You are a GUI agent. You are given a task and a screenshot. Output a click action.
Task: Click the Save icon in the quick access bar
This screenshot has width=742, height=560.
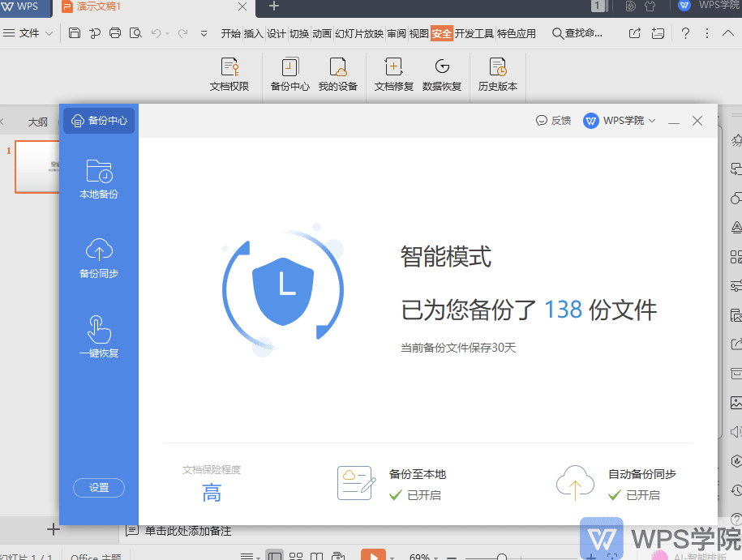74,32
